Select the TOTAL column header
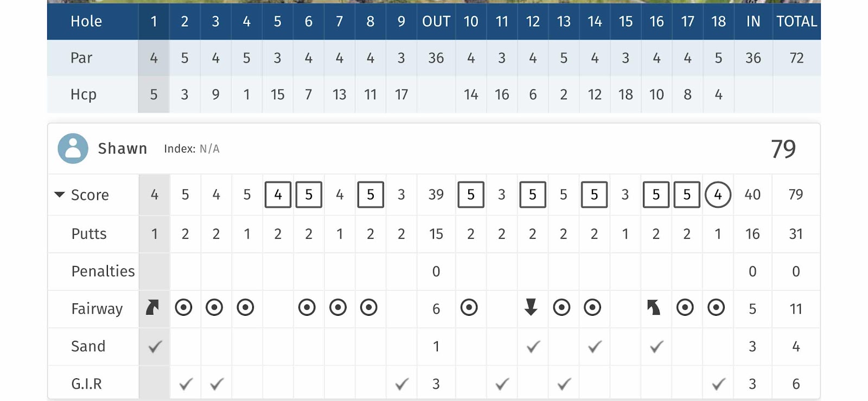The width and height of the screenshot is (868, 401). tap(796, 21)
